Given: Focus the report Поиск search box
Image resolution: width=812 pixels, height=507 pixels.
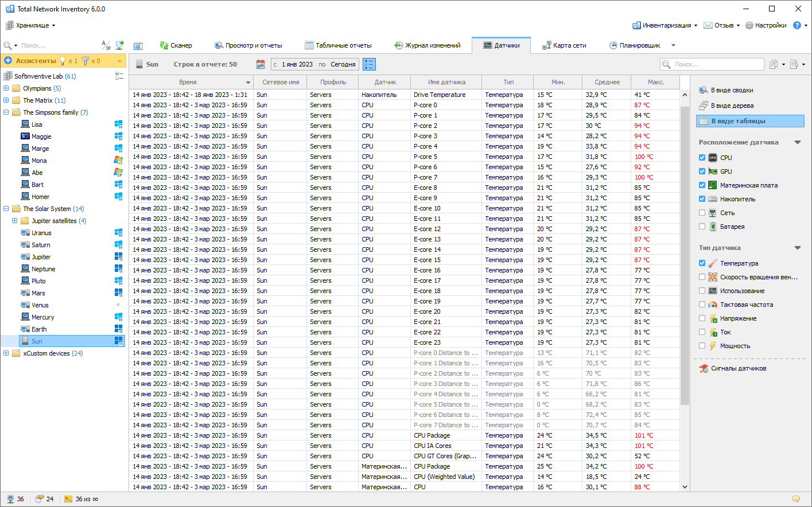Looking at the screenshot, I should [712, 64].
